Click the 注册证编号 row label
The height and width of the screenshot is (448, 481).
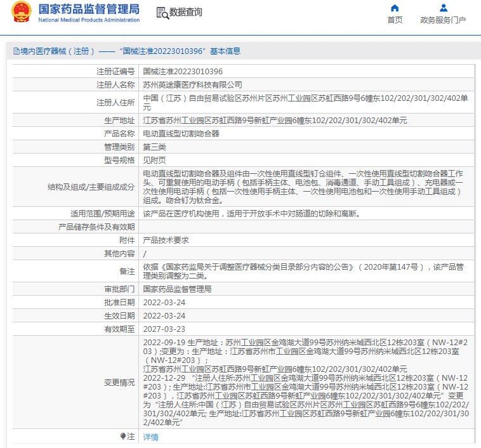[x=115, y=72]
